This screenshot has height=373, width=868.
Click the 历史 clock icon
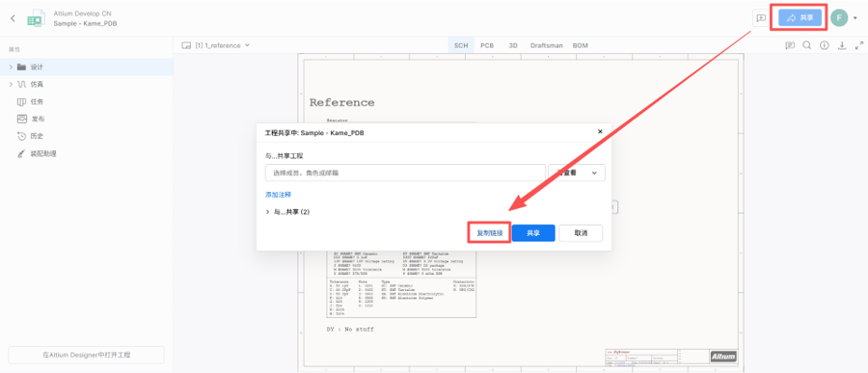(x=21, y=136)
